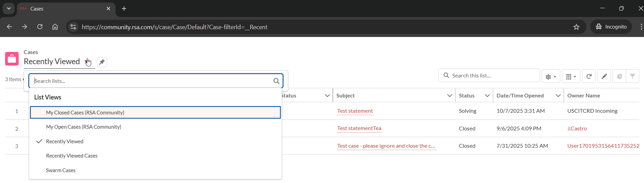Screen dimensions: 644x183
Task: Expand the Subject column menu
Action: [x=449, y=96]
